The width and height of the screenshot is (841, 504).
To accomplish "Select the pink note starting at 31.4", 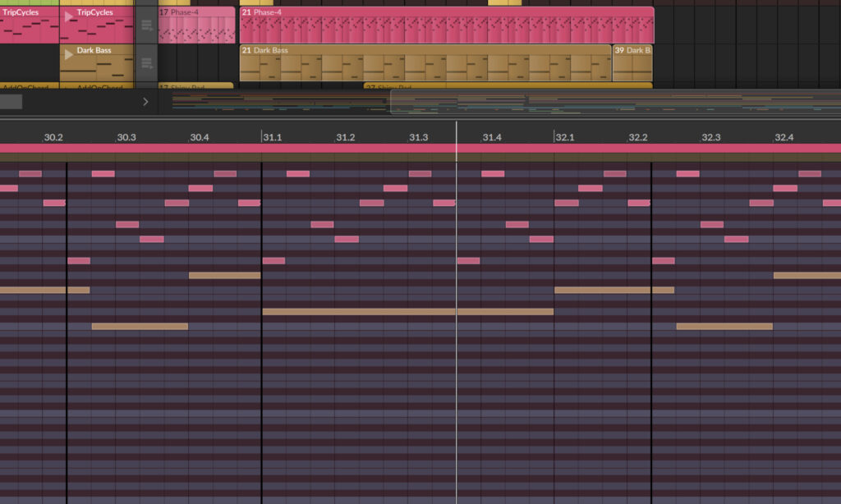I will point(493,174).
